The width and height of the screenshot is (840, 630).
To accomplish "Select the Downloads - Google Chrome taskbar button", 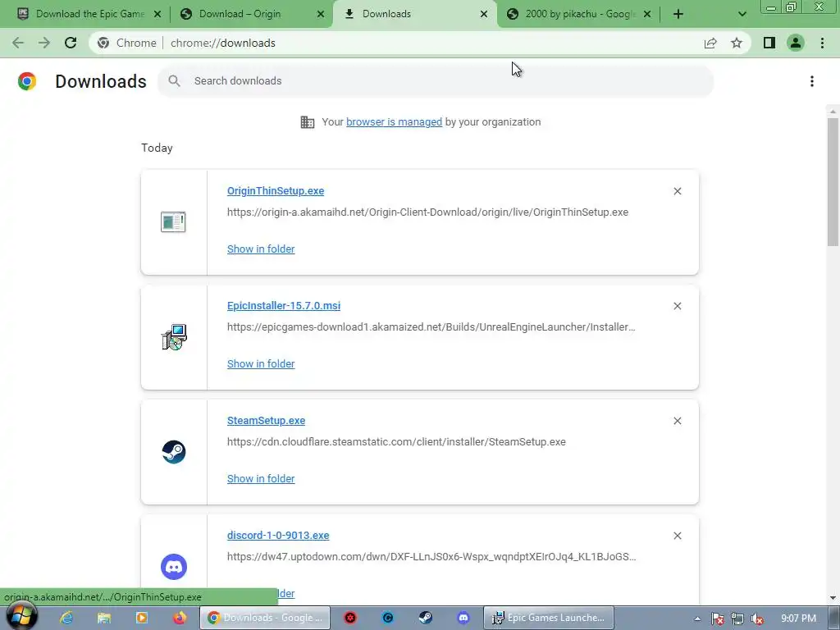I will (x=265, y=618).
